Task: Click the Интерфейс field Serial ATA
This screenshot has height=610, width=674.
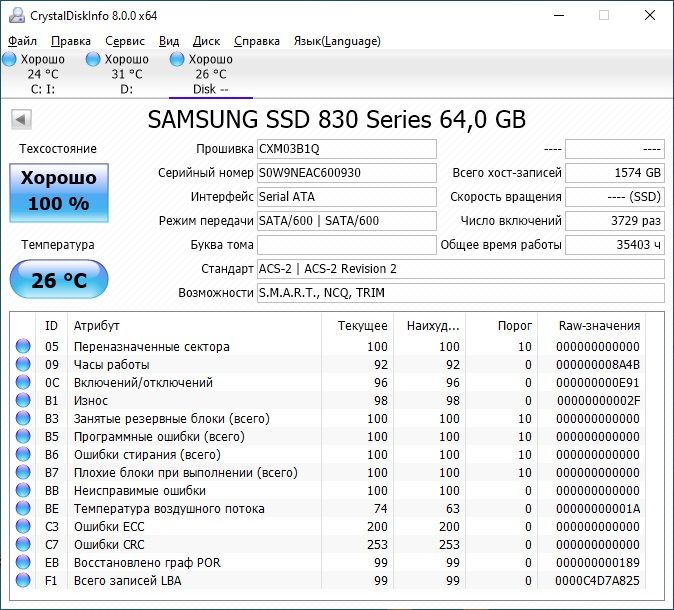Action: click(x=347, y=197)
